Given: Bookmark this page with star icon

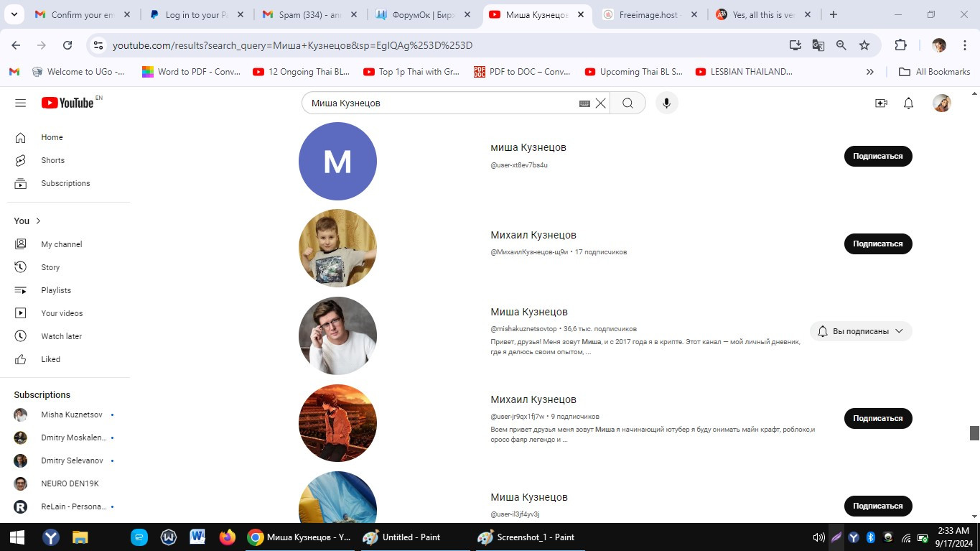Looking at the screenshot, I should tap(864, 45).
